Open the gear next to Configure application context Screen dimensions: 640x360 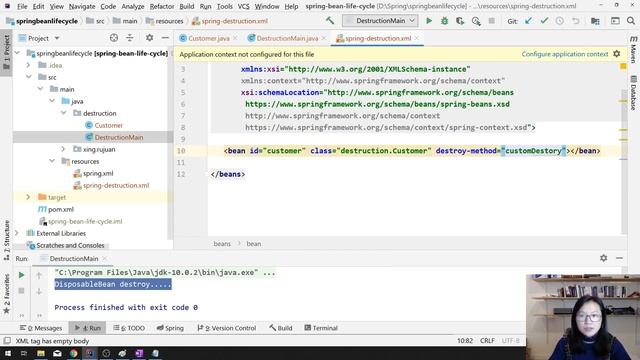[x=617, y=54]
